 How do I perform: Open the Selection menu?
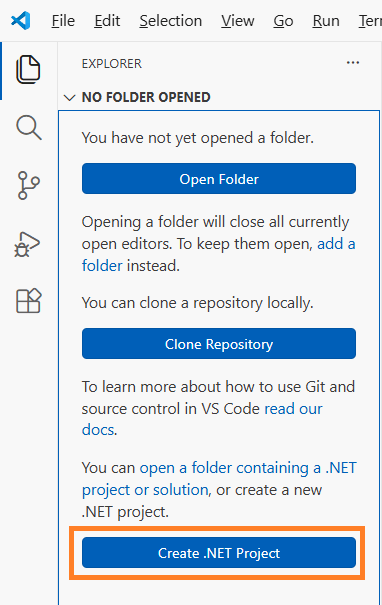pos(171,21)
